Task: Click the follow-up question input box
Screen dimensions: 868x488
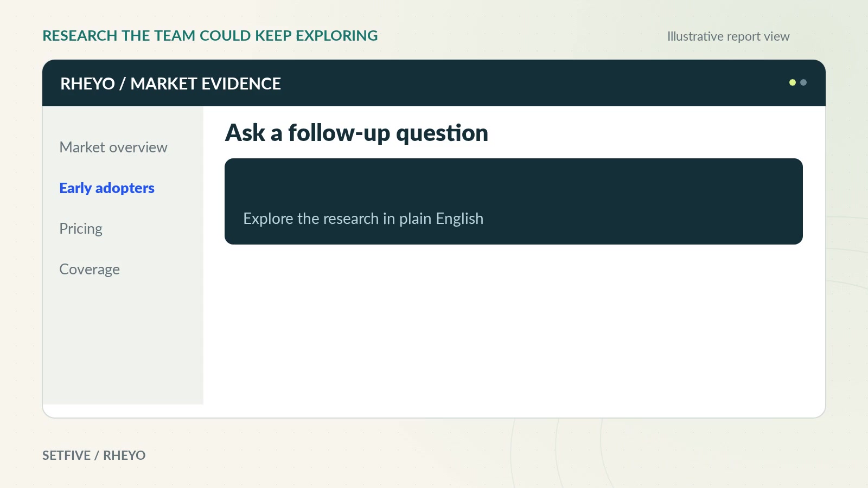Action: coord(514,201)
